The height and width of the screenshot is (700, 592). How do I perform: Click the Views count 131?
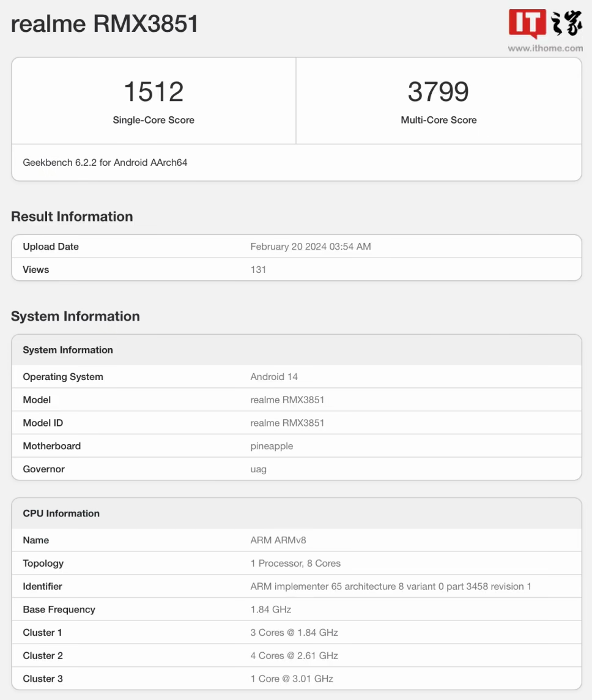tap(258, 269)
